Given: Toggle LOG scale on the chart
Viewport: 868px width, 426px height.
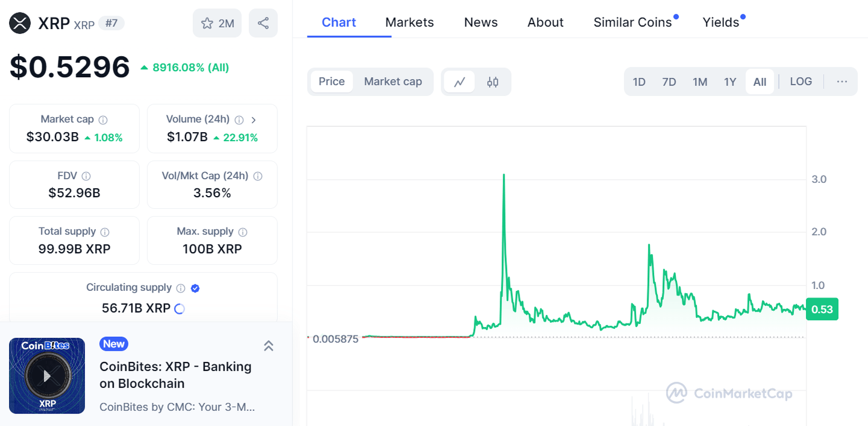Looking at the screenshot, I should (800, 81).
